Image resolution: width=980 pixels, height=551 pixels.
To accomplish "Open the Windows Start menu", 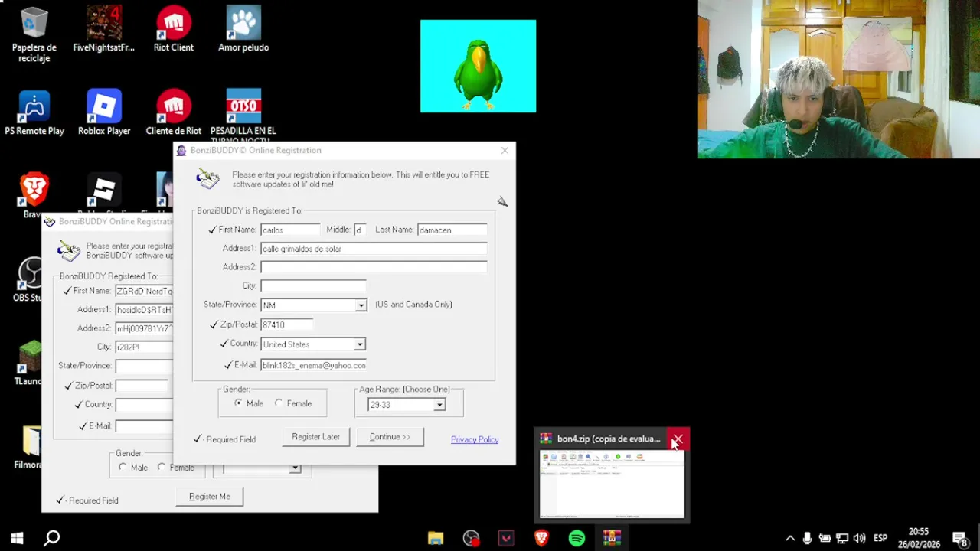I will click(x=17, y=538).
